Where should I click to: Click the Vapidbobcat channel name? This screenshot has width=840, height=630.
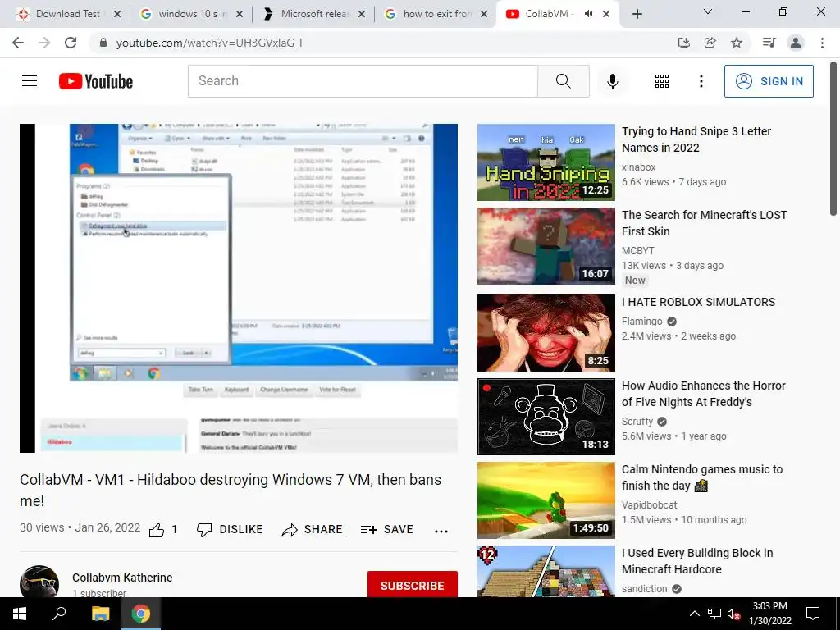pos(650,505)
